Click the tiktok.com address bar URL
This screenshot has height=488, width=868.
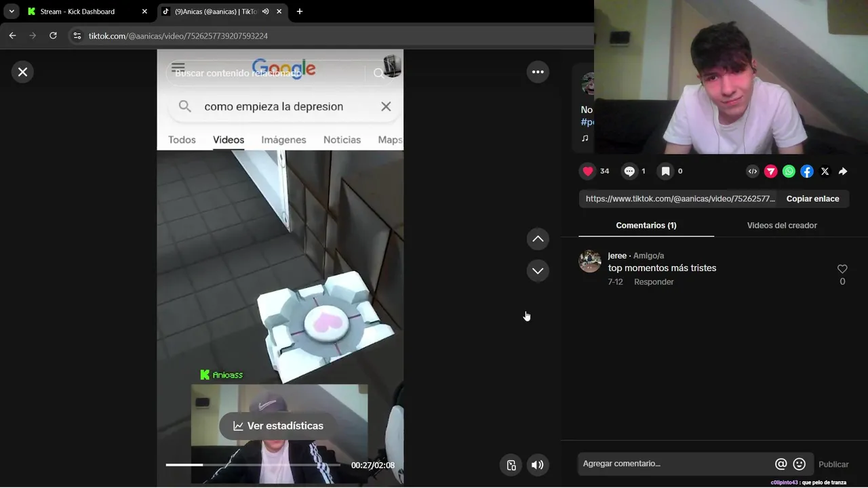(178, 36)
